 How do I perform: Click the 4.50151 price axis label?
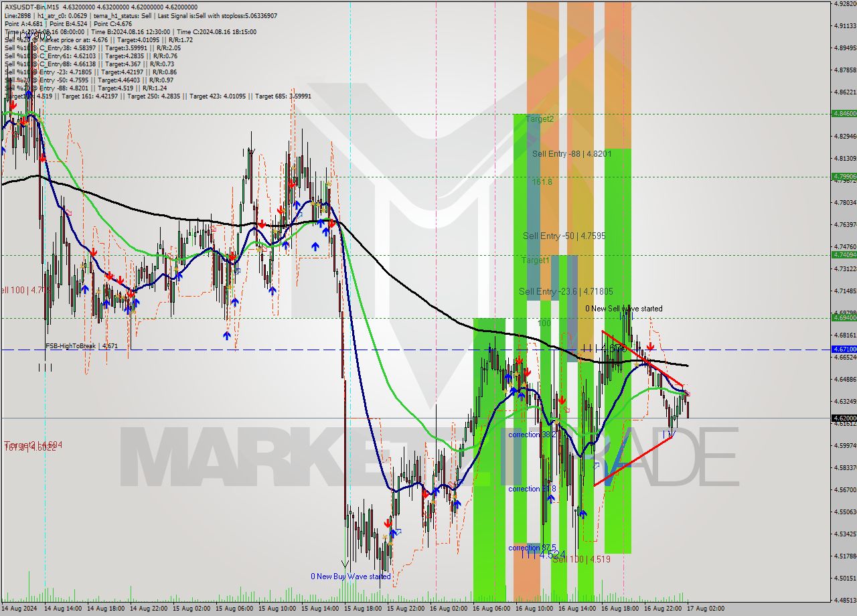(x=845, y=578)
